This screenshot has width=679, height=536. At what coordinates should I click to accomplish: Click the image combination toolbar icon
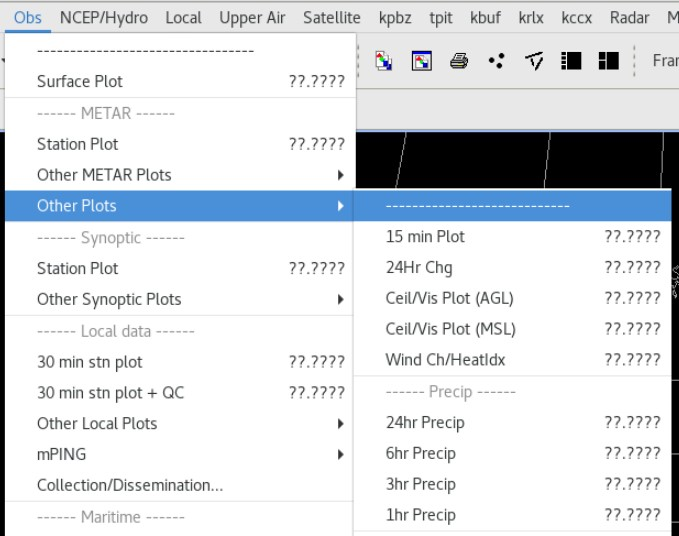[384, 61]
